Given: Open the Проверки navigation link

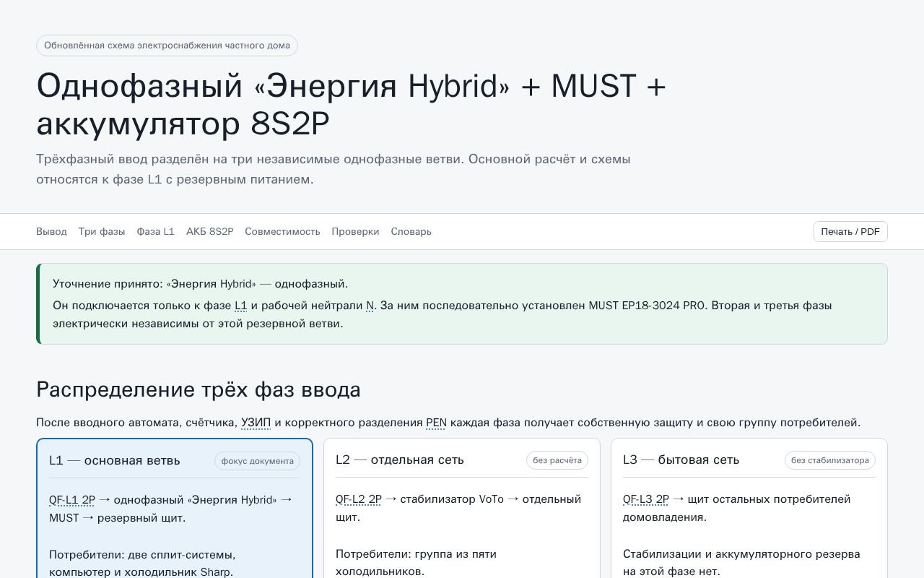Looking at the screenshot, I should (355, 231).
